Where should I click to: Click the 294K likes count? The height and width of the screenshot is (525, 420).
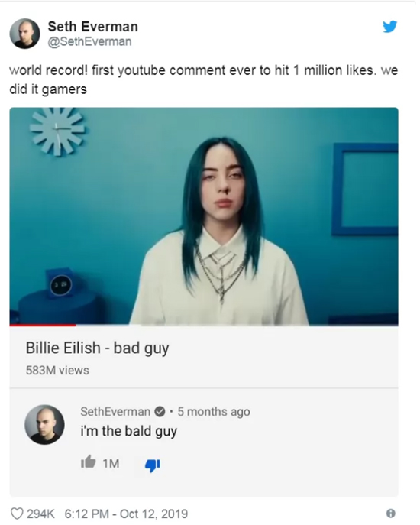coord(40,514)
